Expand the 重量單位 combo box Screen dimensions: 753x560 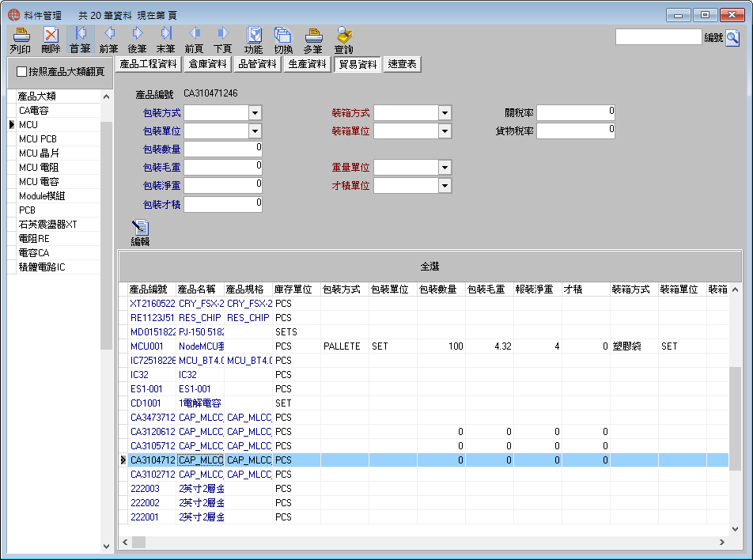445,168
